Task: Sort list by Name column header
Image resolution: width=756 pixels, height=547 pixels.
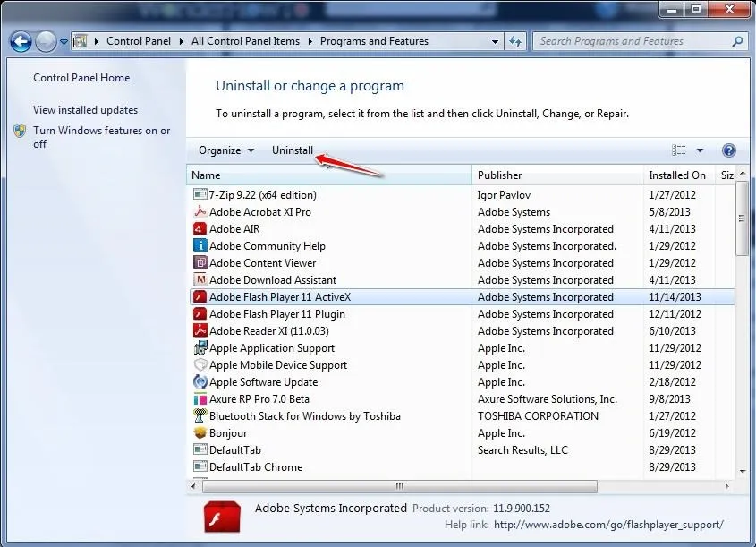Action: click(x=329, y=175)
